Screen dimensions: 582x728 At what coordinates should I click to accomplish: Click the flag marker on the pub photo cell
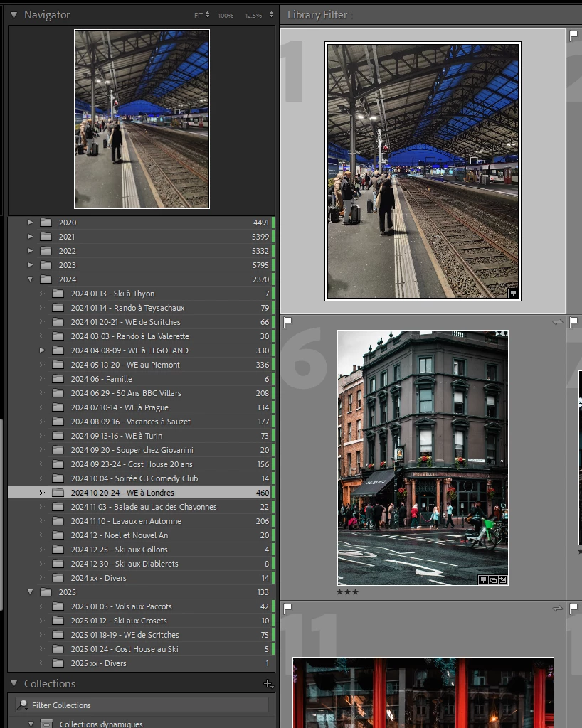click(x=288, y=322)
